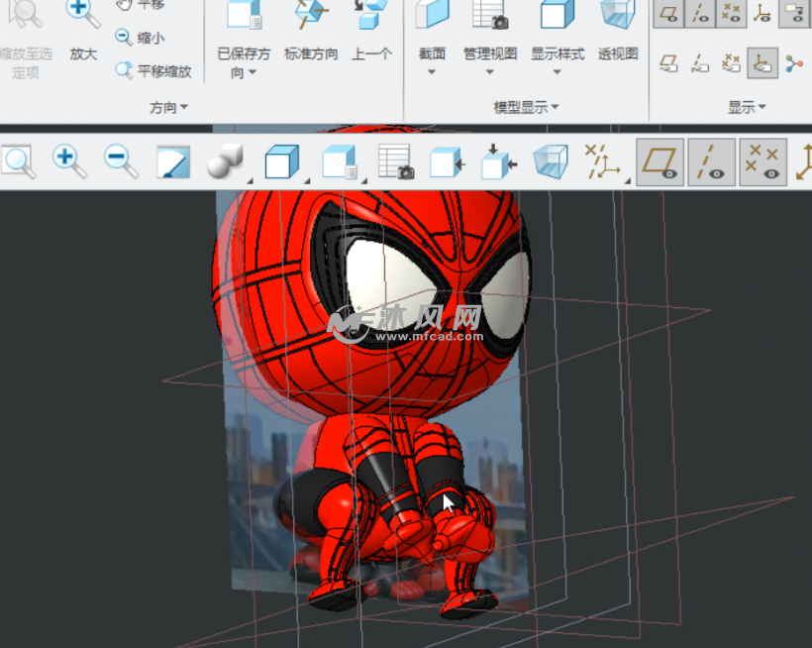Click the 缩小 zoom-out ribbon button
The image size is (812, 648).
pyautogui.click(x=140, y=38)
